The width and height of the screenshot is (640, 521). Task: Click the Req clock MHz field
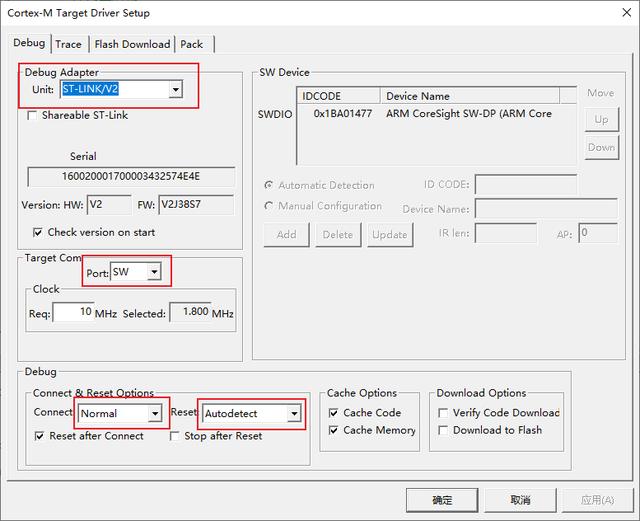pos(73,312)
